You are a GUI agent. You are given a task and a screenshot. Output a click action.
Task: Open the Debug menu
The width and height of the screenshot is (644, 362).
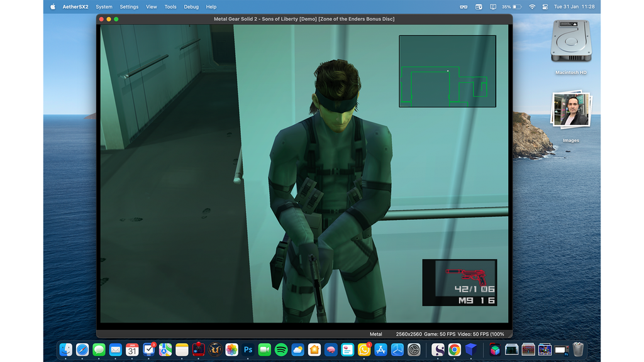pyautogui.click(x=191, y=6)
